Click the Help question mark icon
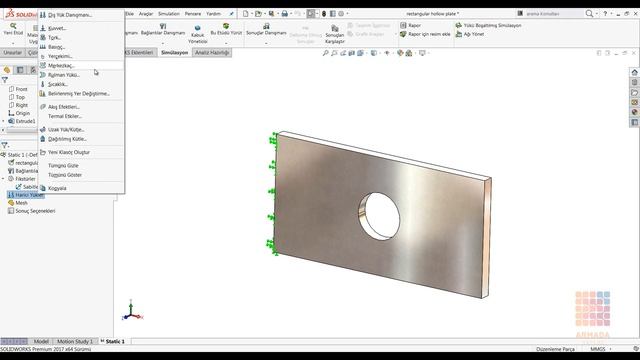 pyautogui.click(x=605, y=13)
